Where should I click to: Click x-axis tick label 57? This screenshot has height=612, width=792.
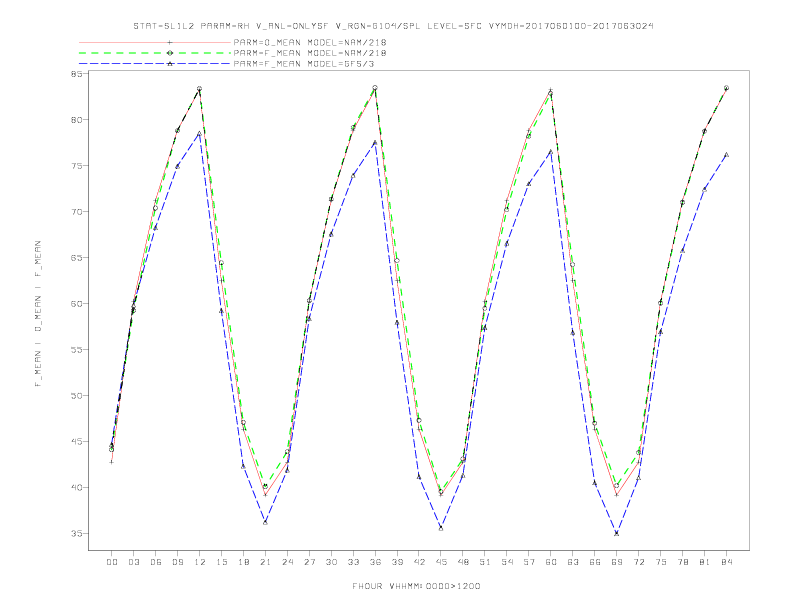[x=529, y=562]
